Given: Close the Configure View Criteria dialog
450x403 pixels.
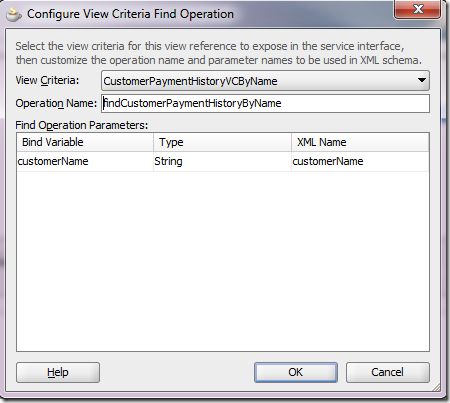Looking at the screenshot, I should [x=418, y=9].
